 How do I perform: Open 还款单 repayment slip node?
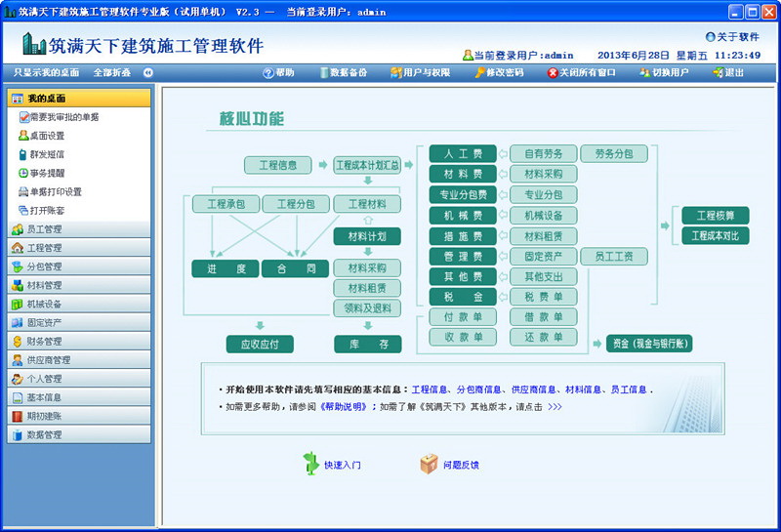pyautogui.click(x=544, y=337)
